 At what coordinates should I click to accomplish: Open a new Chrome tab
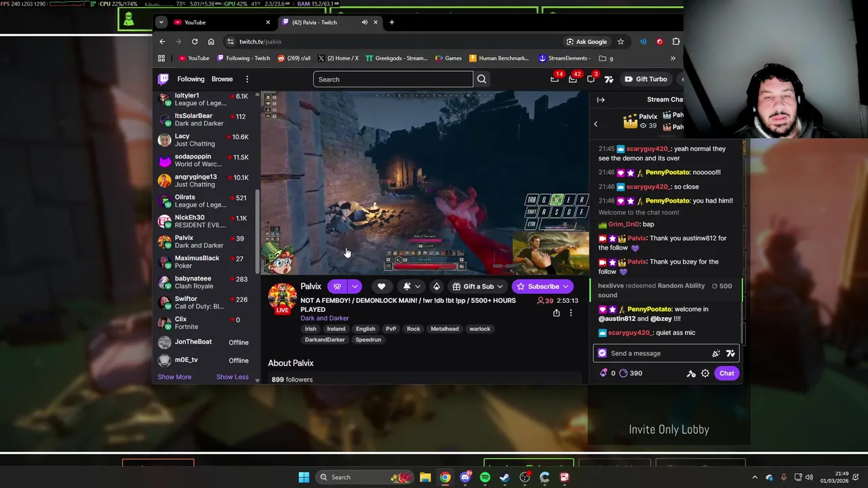[x=391, y=22]
